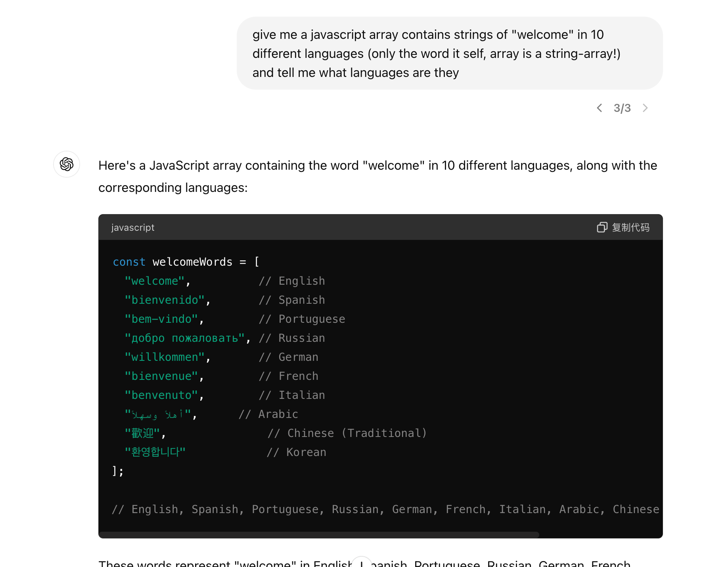Screen dimensions: 728x567
Task: Click the "bienvenido" string in the array
Action: tap(165, 300)
